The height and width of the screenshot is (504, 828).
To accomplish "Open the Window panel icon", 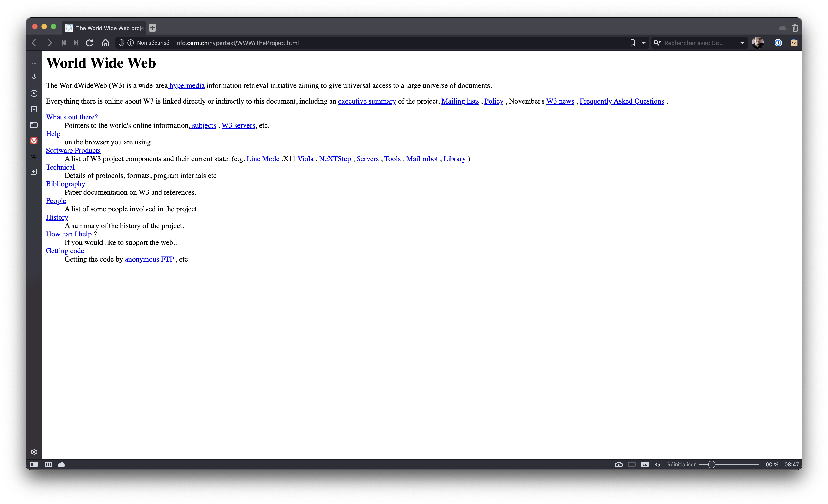I will [34, 125].
